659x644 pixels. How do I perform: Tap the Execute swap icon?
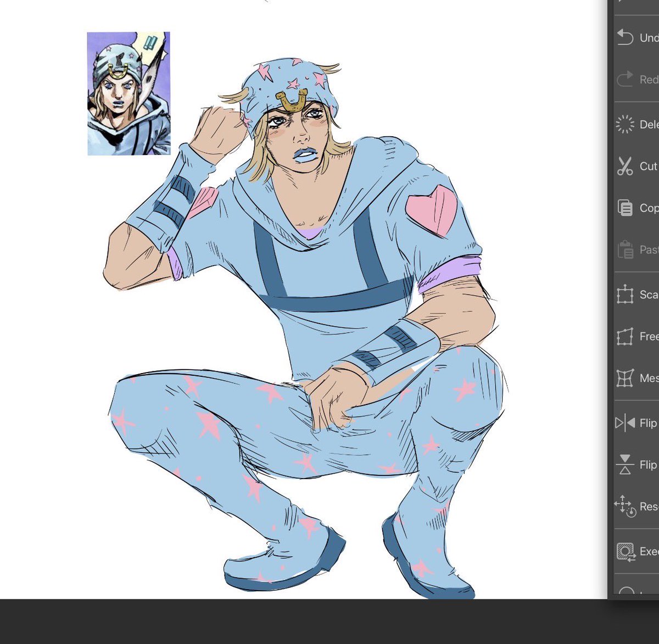(625, 551)
